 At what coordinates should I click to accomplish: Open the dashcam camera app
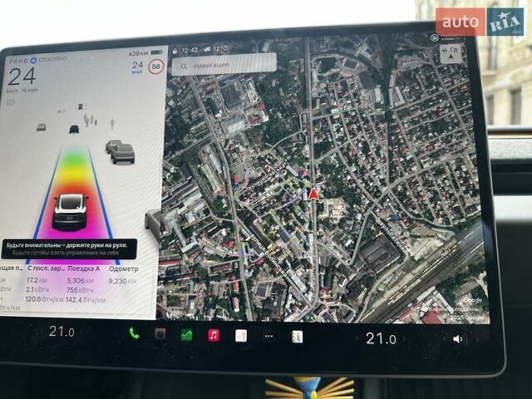[160, 335]
